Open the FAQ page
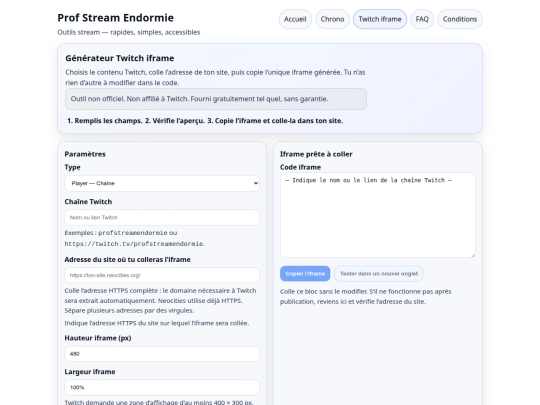Viewport: 540px width, 405px height. click(x=422, y=19)
